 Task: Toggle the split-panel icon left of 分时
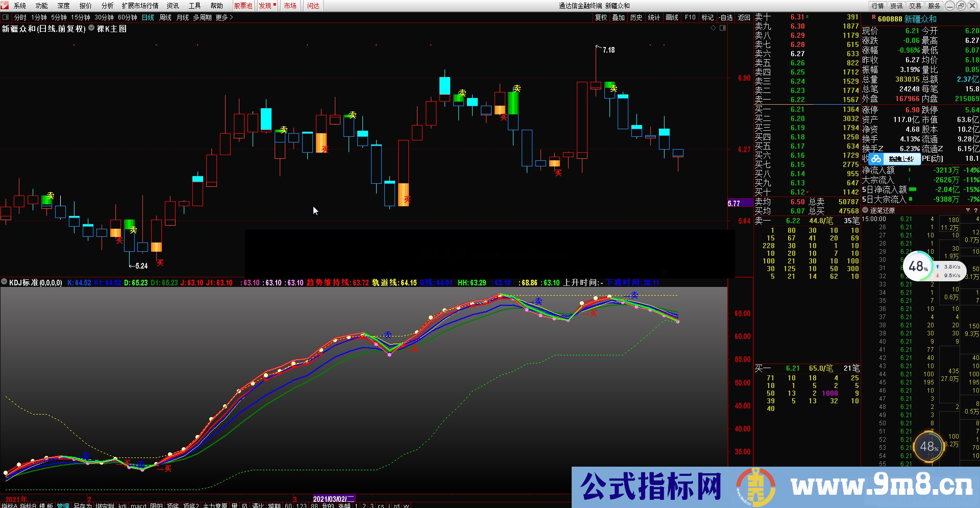pos(6,17)
